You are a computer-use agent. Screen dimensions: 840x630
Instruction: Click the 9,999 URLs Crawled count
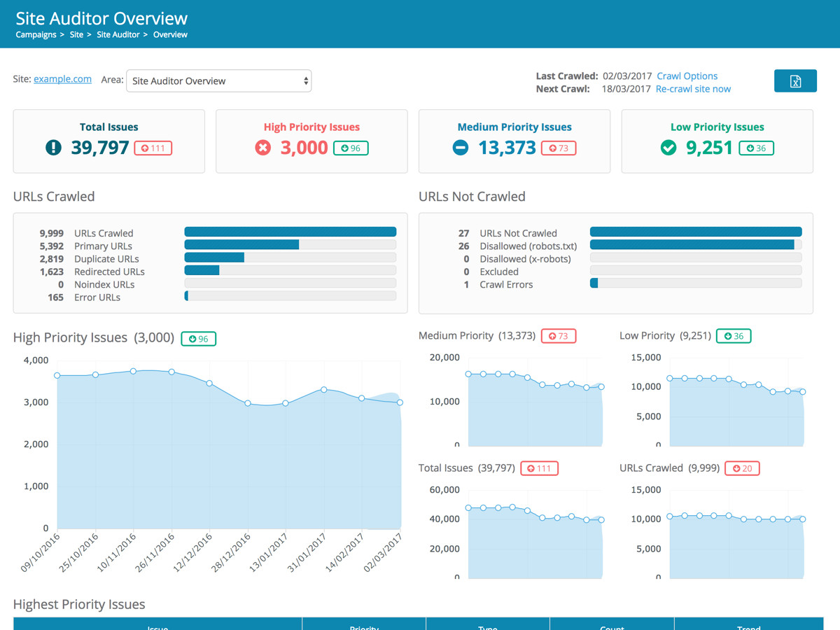(52, 234)
